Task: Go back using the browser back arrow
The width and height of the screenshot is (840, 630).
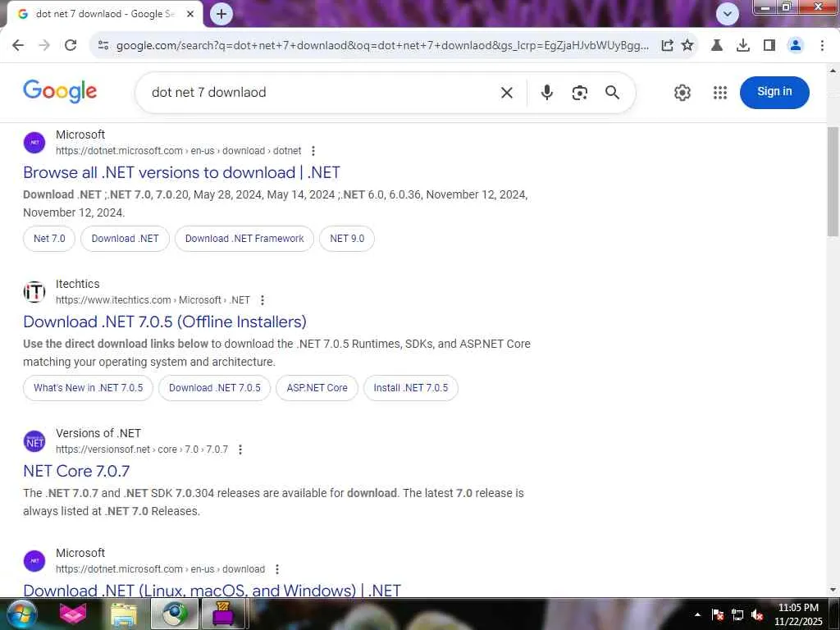Action: point(18,45)
